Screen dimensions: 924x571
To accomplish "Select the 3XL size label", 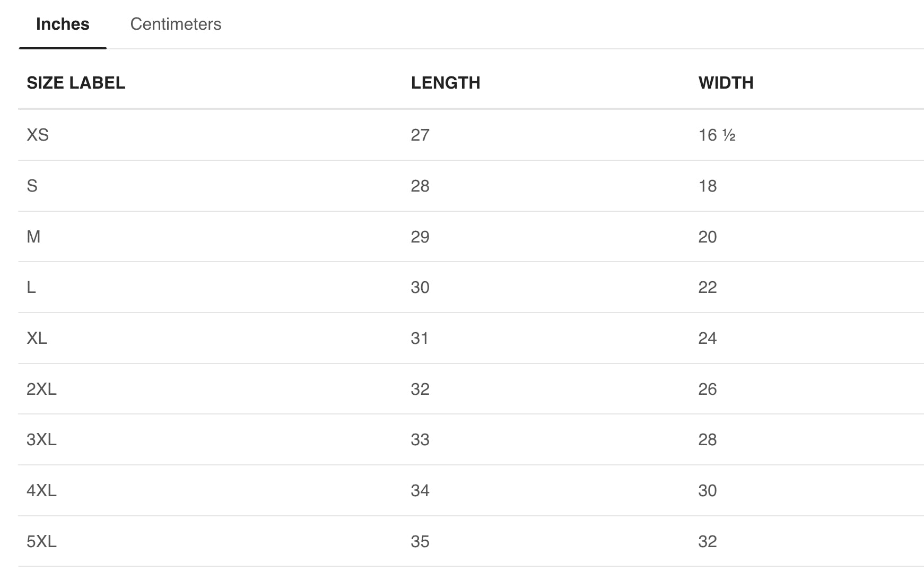I will (x=41, y=439).
